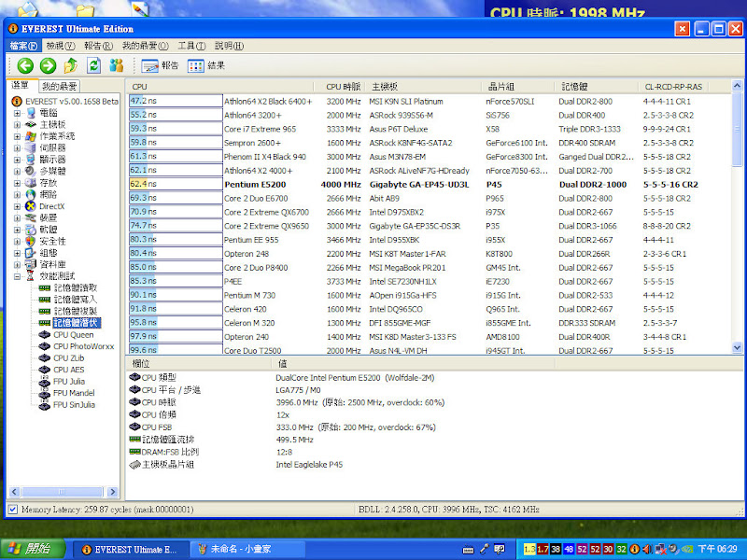The width and height of the screenshot is (747, 560).
Task: Switch to the 我的最愛 sidebar tab
Action: [62, 87]
